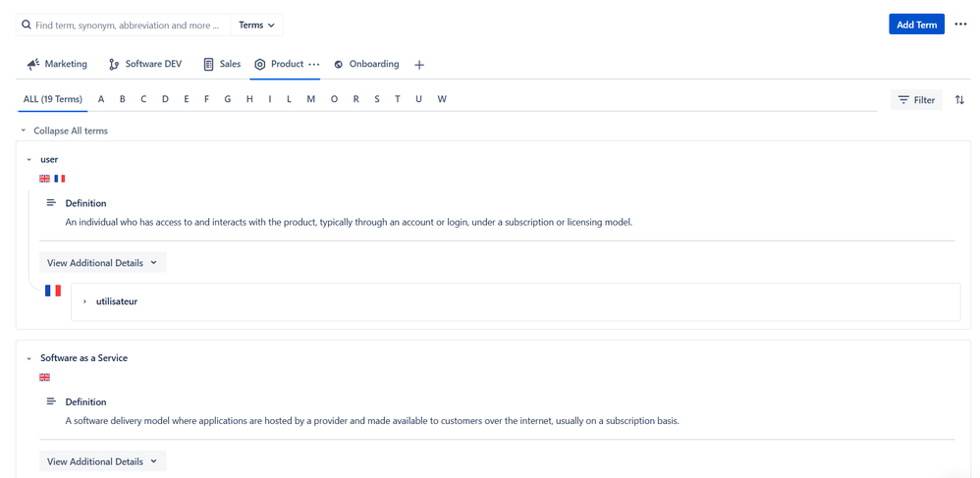Collapse the Software as a Service term
Viewport: 980px width, 478px height.
click(29, 359)
